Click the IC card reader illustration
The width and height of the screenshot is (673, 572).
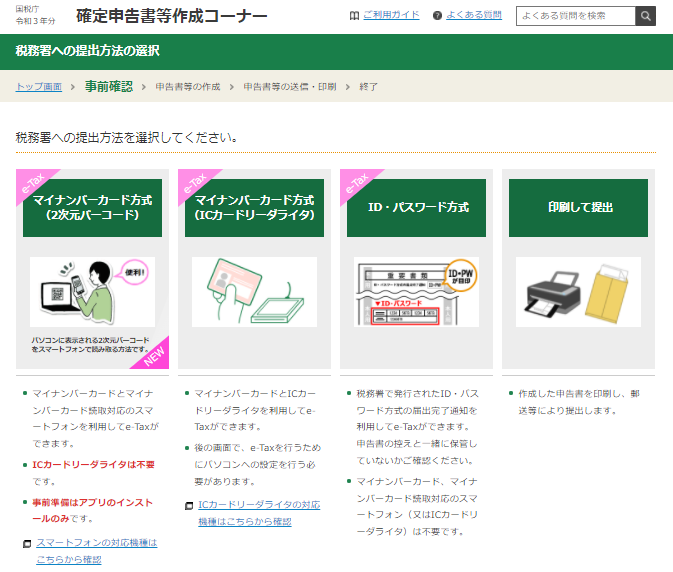click(254, 292)
